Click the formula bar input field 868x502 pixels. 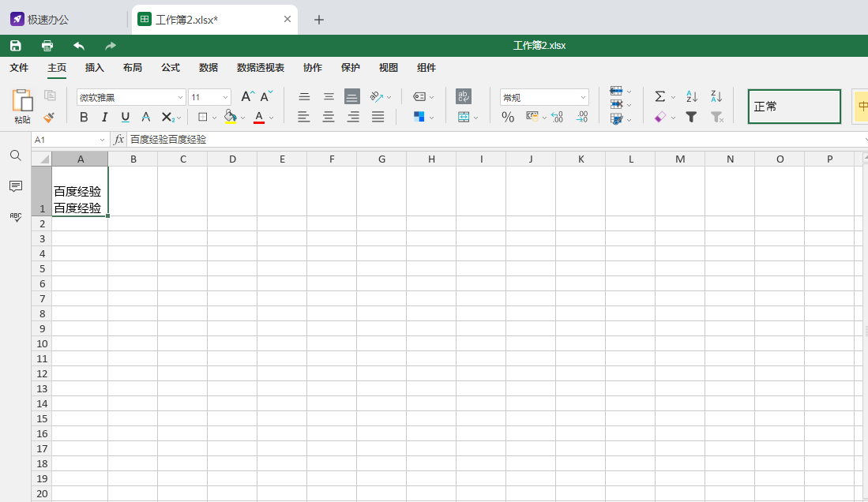(x=495, y=140)
